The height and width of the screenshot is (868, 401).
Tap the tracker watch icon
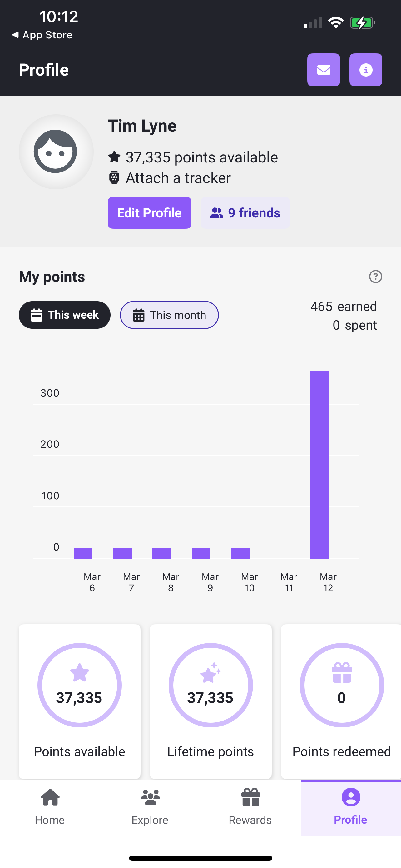114,177
